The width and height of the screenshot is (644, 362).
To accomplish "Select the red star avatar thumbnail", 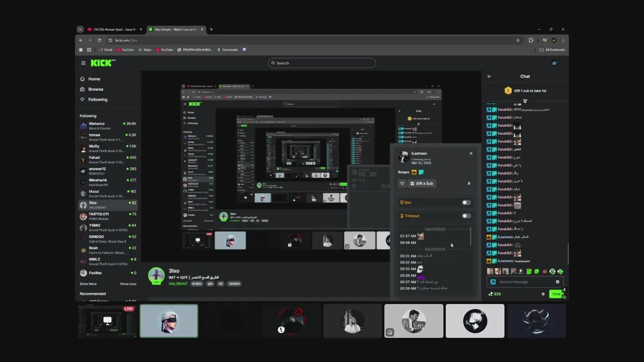I will [x=291, y=321].
